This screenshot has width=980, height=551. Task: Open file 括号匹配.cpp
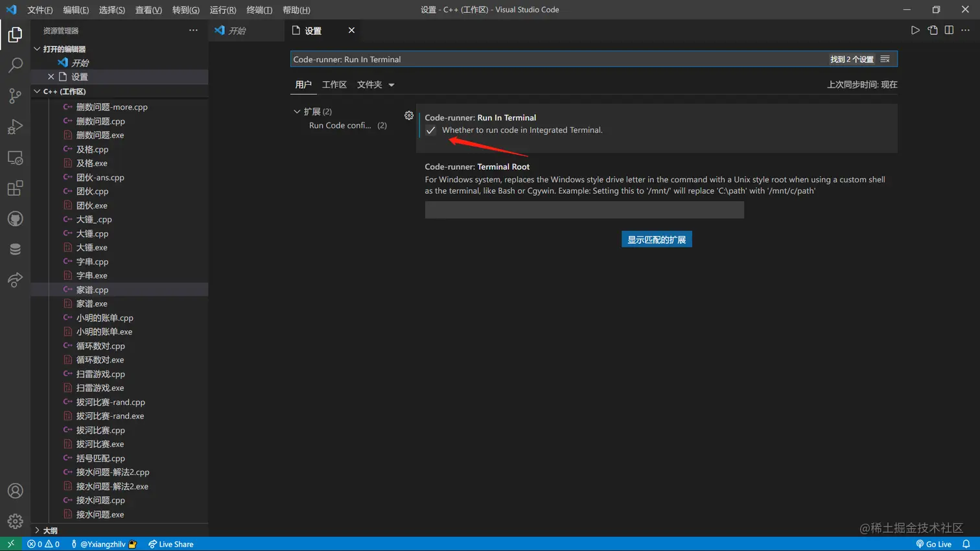(x=120, y=458)
